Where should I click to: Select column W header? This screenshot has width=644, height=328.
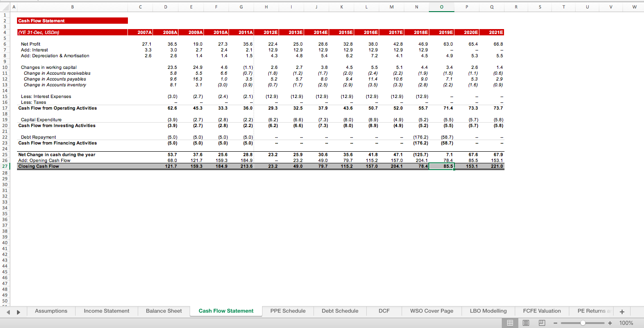pos(634,7)
